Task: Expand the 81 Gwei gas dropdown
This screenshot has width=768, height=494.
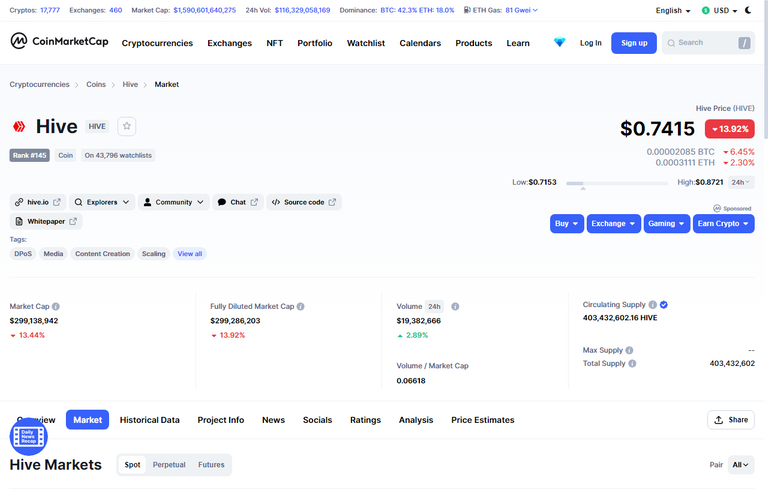Action: tap(521, 10)
